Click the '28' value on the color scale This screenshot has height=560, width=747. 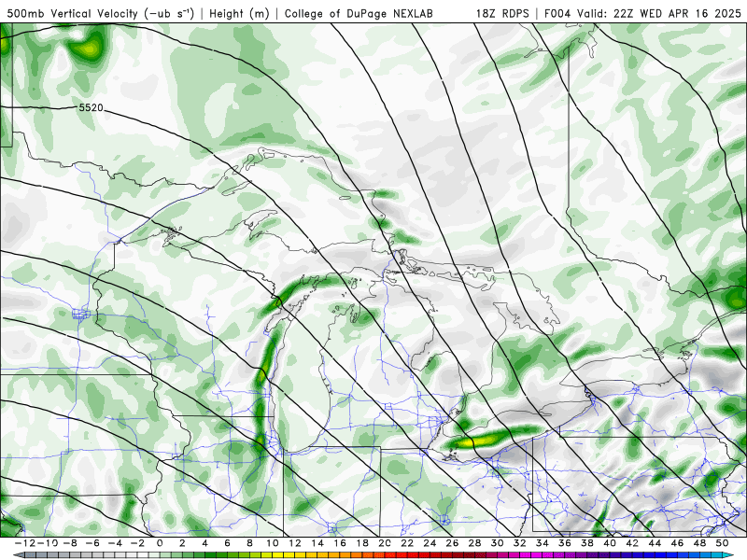[474, 543]
